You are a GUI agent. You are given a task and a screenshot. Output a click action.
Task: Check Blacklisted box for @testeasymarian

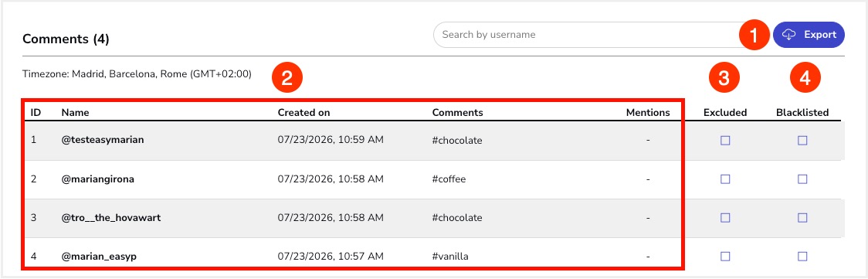click(x=802, y=141)
